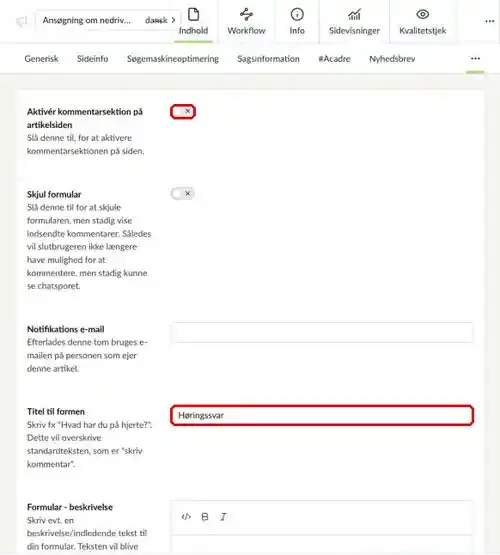Toggle bold formatting in the description editor
The width and height of the screenshot is (500, 555).
click(x=205, y=517)
